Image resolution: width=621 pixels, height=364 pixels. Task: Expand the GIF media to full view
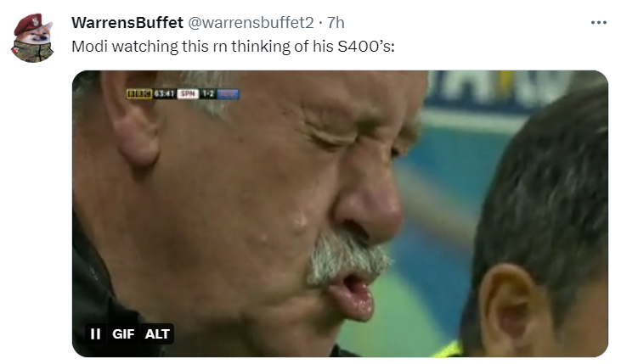tap(340, 214)
